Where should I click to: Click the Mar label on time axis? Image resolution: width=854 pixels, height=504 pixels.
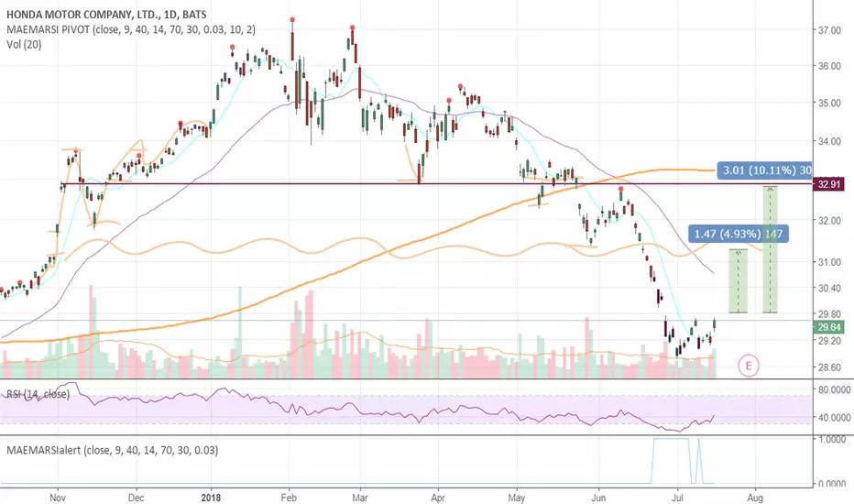(x=360, y=498)
